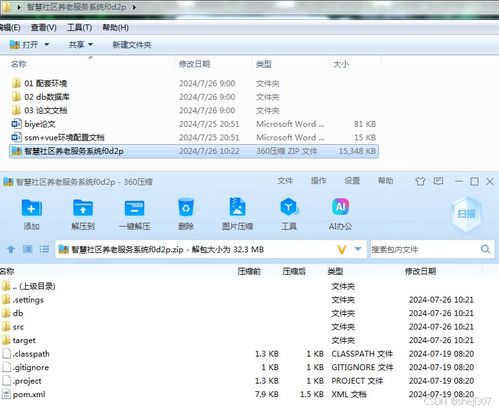Switch to list view icon
Screen dimensions: 499x410
(44, 249)
